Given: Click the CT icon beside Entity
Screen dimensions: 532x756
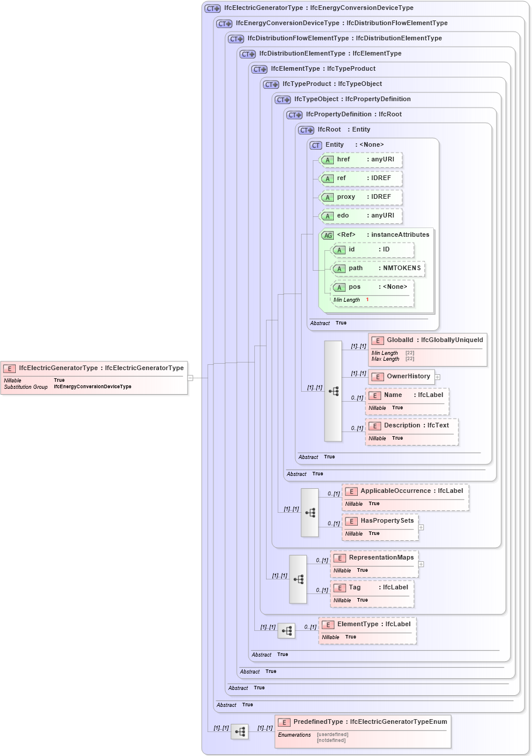Looking at the screenshot, I should tap(316, 144).
